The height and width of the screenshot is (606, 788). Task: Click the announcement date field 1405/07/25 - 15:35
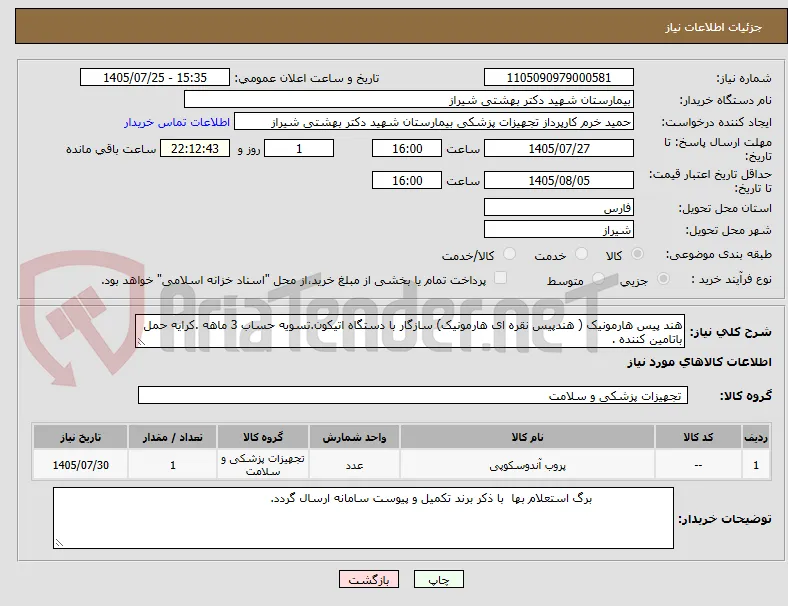tap(155, 77)
